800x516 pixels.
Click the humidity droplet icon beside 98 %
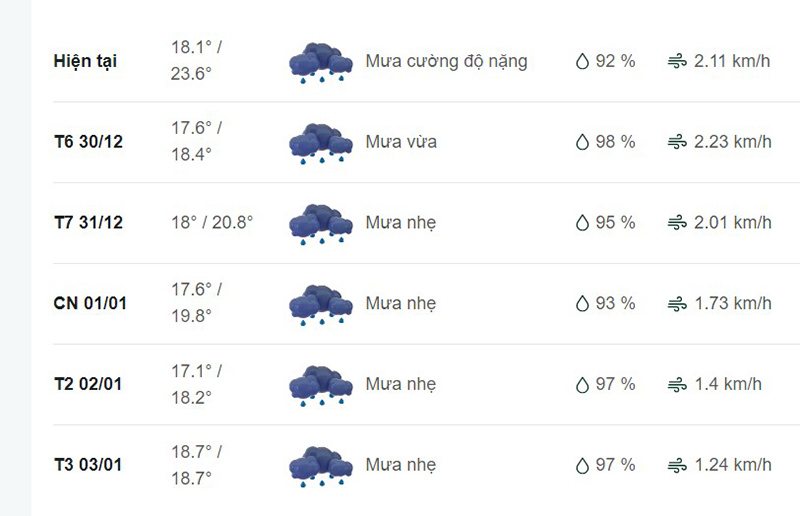point(582,142)
